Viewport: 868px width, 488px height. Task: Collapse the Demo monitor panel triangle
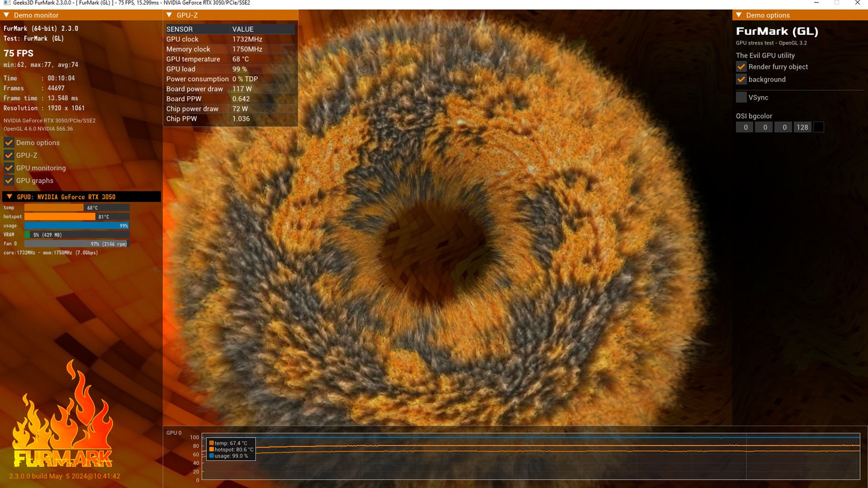click(7, 15)
